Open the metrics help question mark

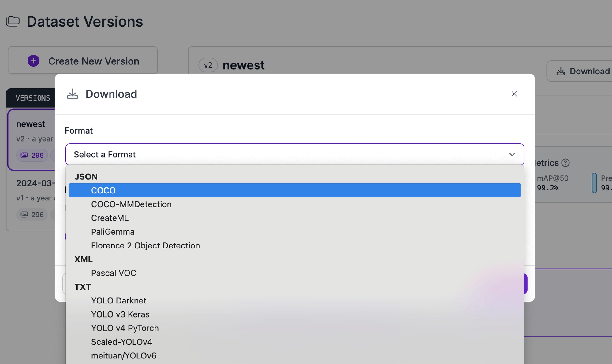[565, 163]
